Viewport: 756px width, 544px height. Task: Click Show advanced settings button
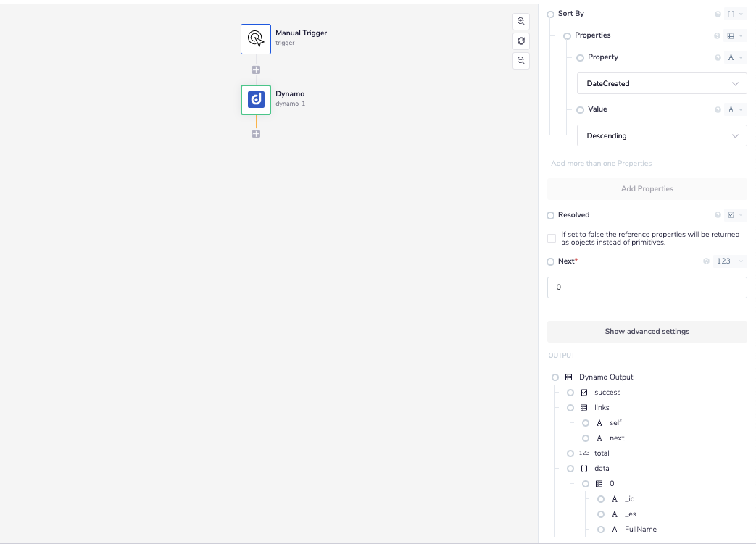(647, 332)
